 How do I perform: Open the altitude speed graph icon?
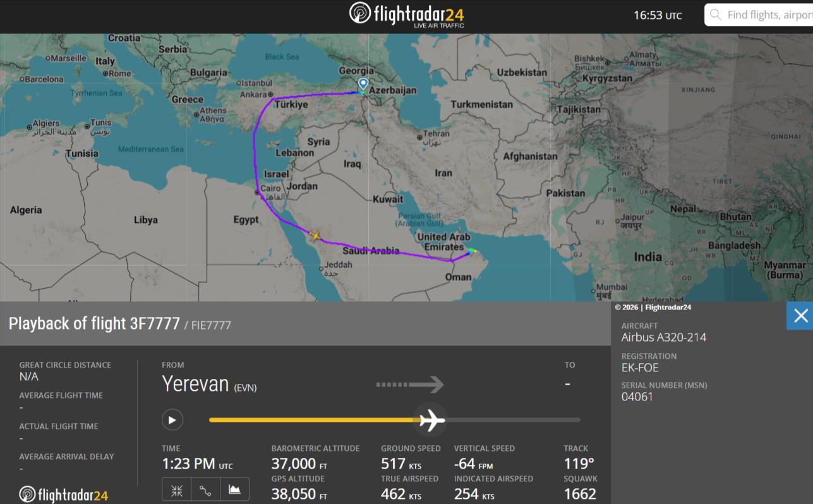234,489
